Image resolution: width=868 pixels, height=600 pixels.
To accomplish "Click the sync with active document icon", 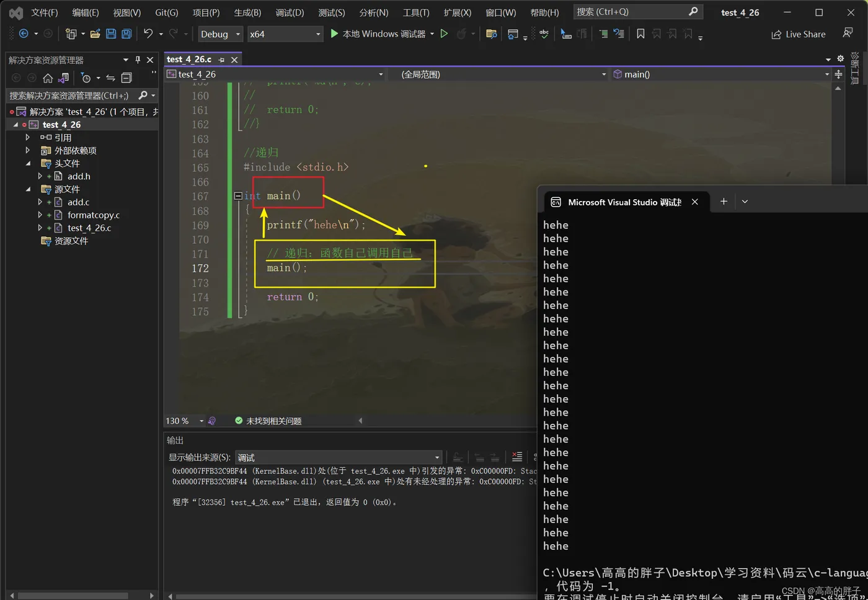I will coord(110,78).
